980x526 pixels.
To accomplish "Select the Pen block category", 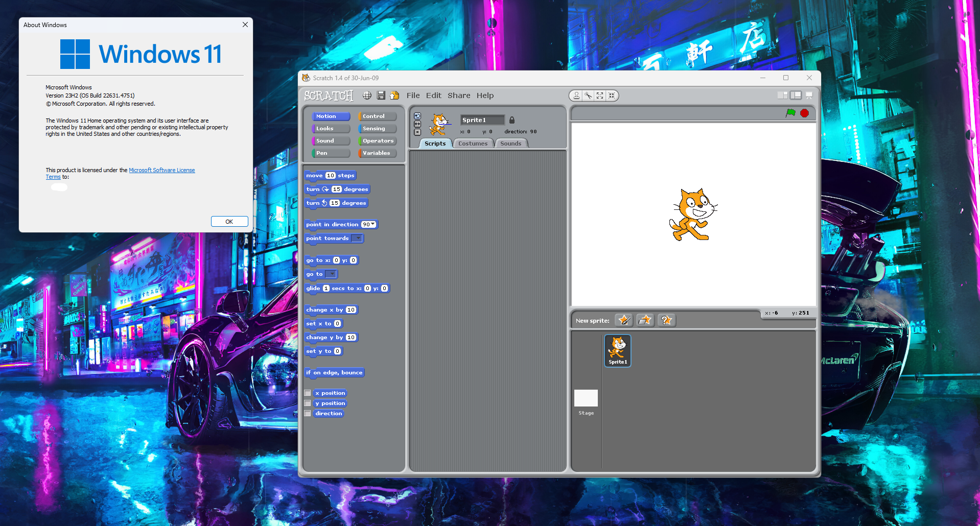I will tap(331, 153).
